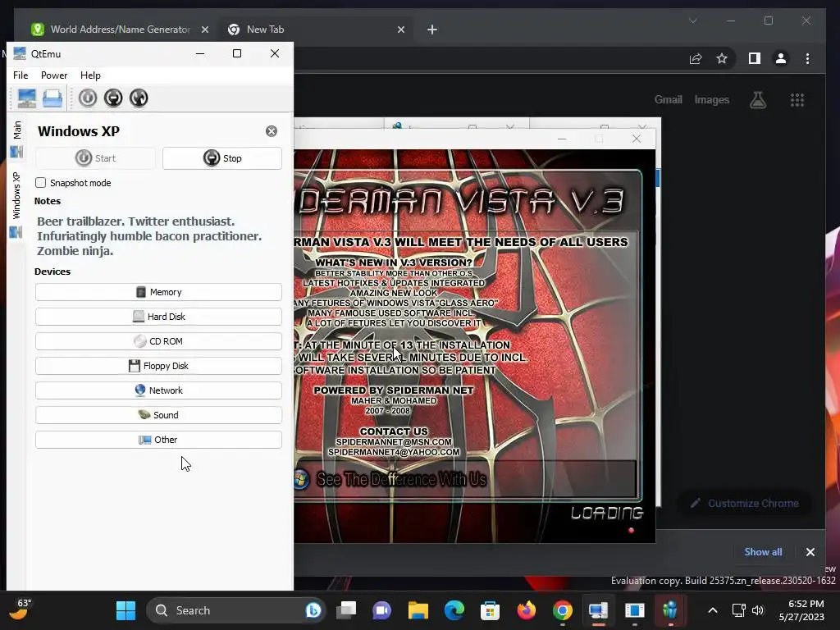Switch to the Windows XP vertical tab

click(16, 205)
